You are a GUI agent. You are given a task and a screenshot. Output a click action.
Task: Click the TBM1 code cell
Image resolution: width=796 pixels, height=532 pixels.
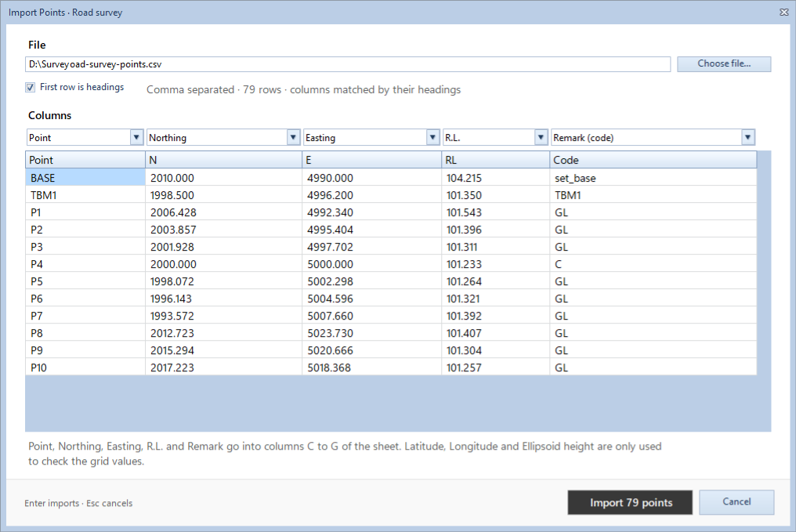pyautogui.click(x=653, y=195)
